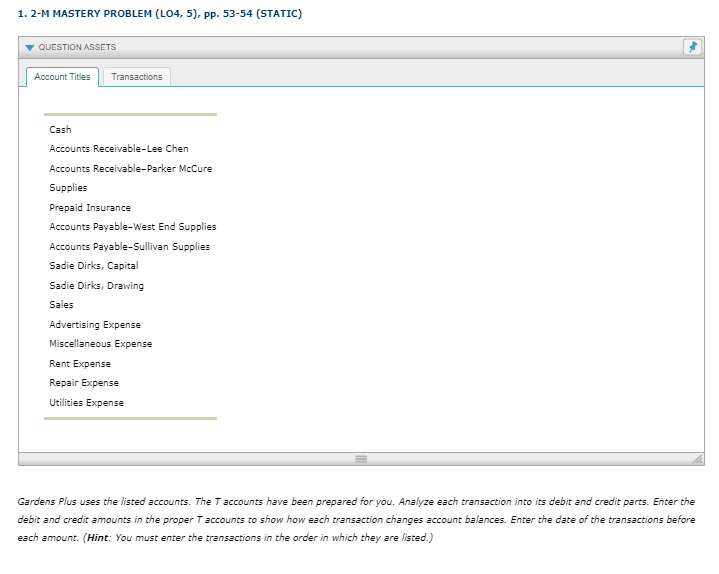Click the Prepaid Insurance account title
This screenshot has height=574, width=719.
(x=90, y=208)
